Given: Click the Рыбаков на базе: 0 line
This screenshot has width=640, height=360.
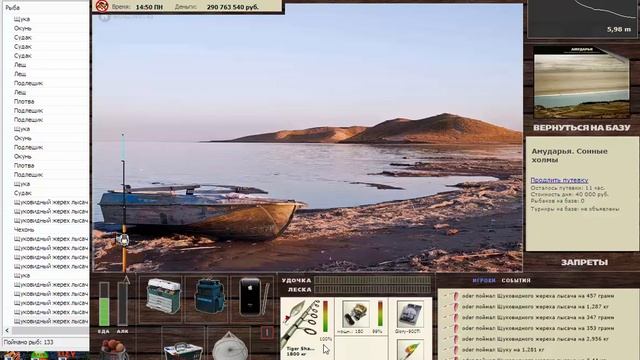Looking at the screenshot, I should tap(558, 201).
